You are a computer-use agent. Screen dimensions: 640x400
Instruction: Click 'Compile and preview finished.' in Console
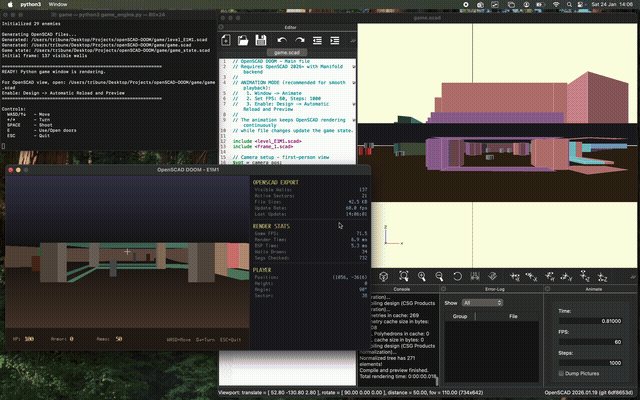pyautogui.click(x=394, y=370)
